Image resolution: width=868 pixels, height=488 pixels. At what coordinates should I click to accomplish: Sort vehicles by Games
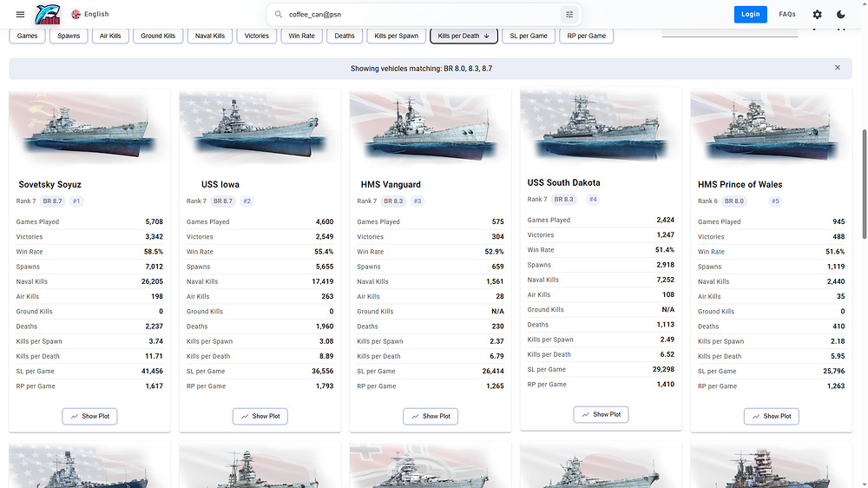coord(27,36)
